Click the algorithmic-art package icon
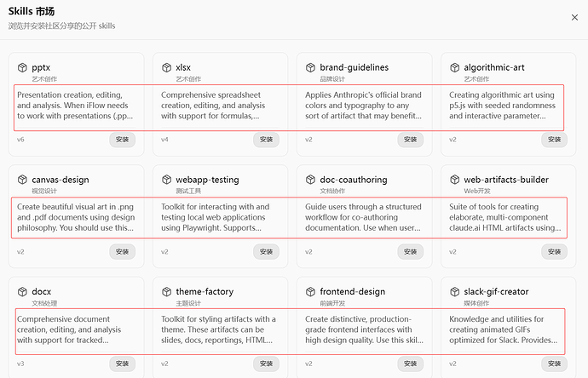The width and height of the screenshot is (588, 378). pyautogui.click(x=454, y=67)
